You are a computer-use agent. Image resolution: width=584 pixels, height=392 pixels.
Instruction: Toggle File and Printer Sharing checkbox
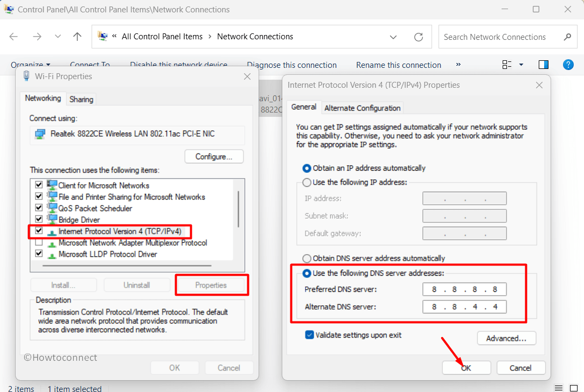click(x=39, y=196)
